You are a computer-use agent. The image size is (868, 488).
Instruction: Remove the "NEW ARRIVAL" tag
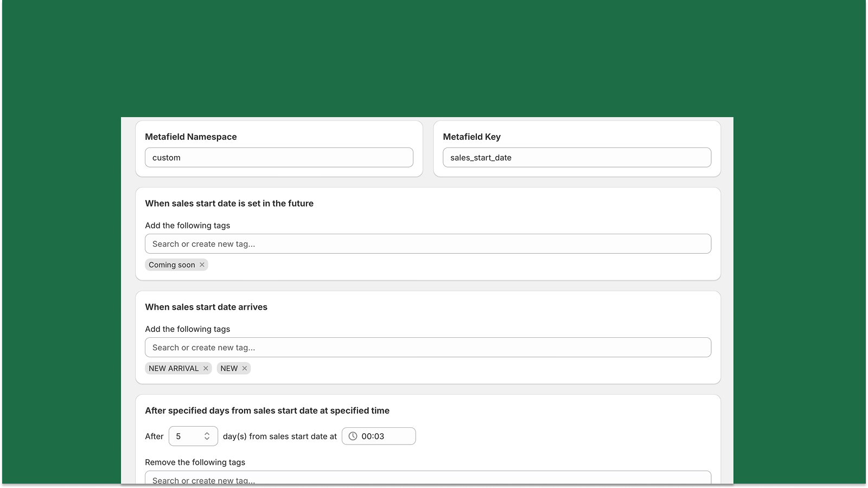[206, 368]
